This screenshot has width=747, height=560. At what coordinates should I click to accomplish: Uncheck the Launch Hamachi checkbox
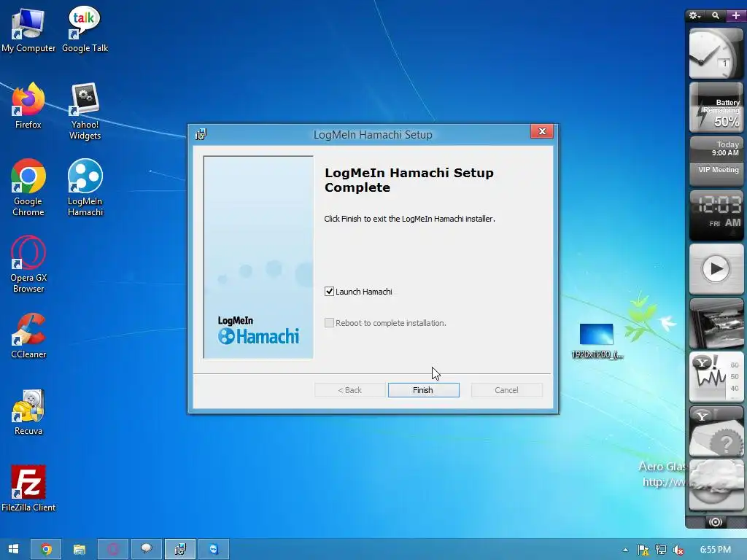(x=329, y=292)
